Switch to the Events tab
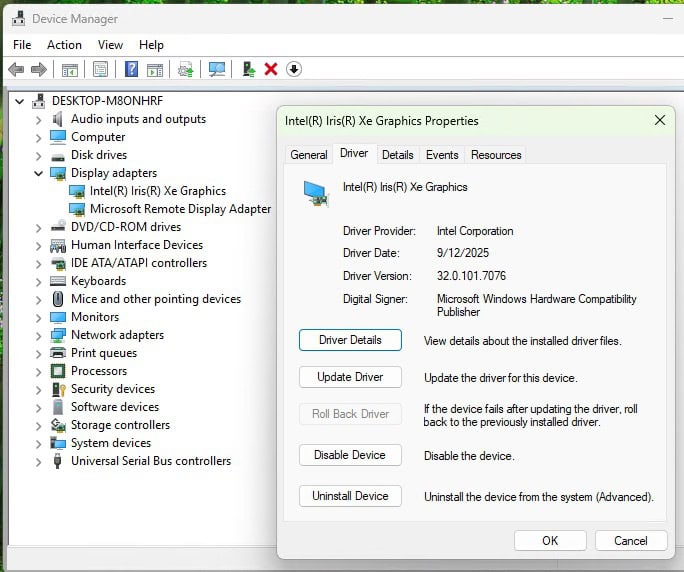Viewport: 684px width, 572px height. [442, 155]
